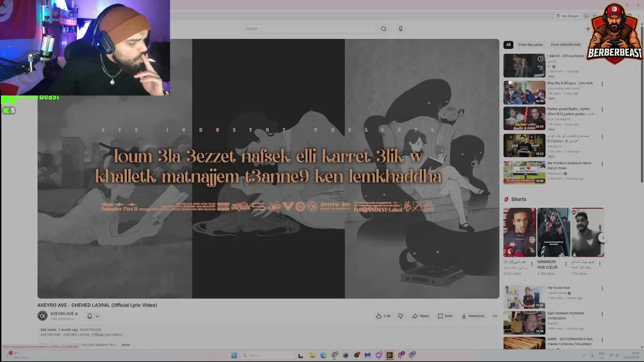Screen dimensions: 644x362
Task: Open options for Sal's funniest moments
Action: [x=602, y=314]
